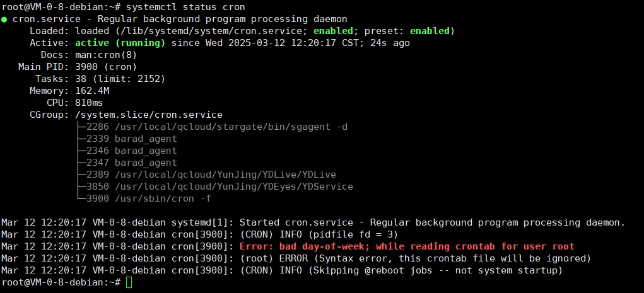This screenshot has width=644, height=293.
Task: Select the YDService process line
Action: tap(220, 187)
